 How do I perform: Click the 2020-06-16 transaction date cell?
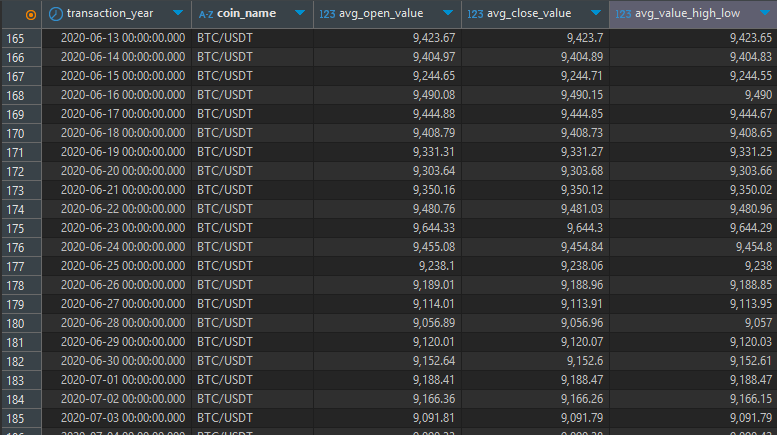[122, 96]
